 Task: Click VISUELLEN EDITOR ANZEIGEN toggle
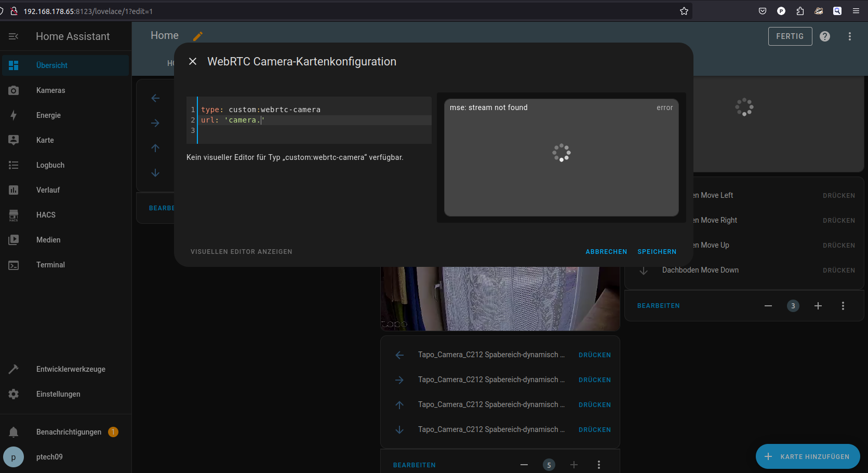point(242,252)
